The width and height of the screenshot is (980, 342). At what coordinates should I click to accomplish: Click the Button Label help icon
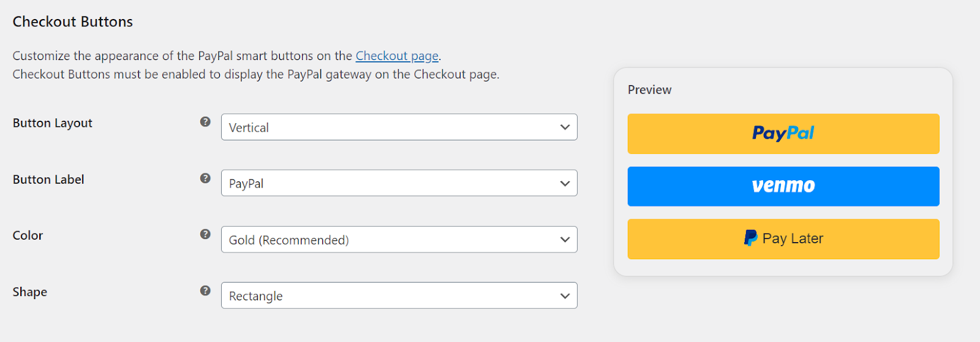[205, 178]
